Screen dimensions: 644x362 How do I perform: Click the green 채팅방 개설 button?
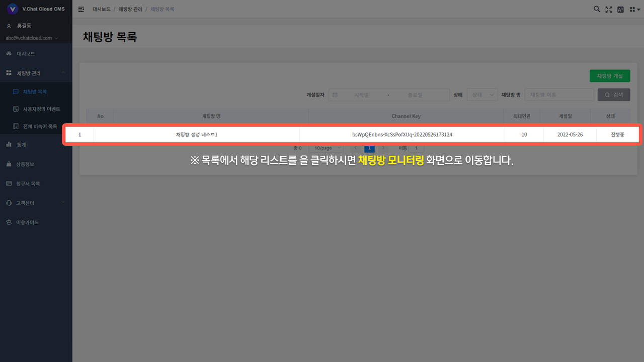[x=610, y=76]
